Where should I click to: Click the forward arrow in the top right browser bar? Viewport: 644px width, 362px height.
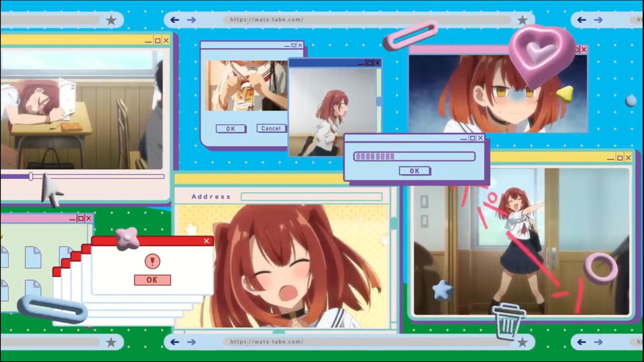click(x=598, y=19)
